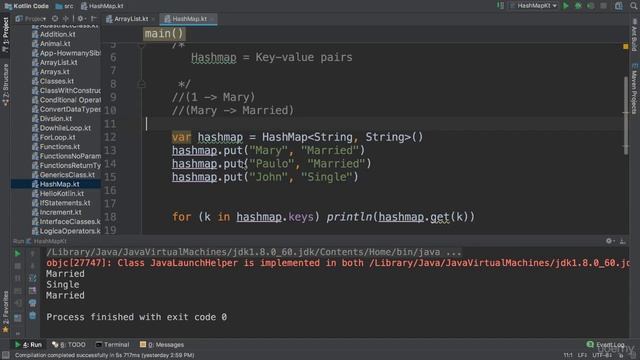This screenshot has height=360, width=640.
Task: Switch to the ArrayList.kt editor tab
Action: (127, 19)
